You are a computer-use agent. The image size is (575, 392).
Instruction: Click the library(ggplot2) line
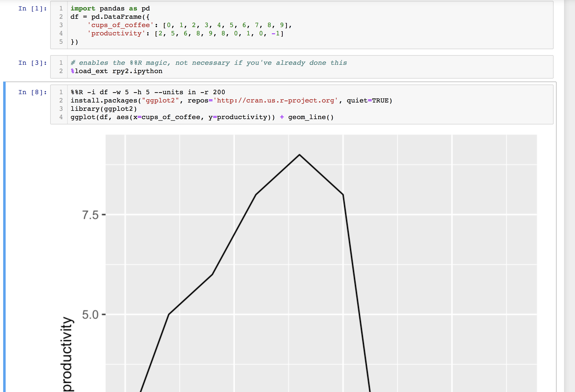point(104,109)
